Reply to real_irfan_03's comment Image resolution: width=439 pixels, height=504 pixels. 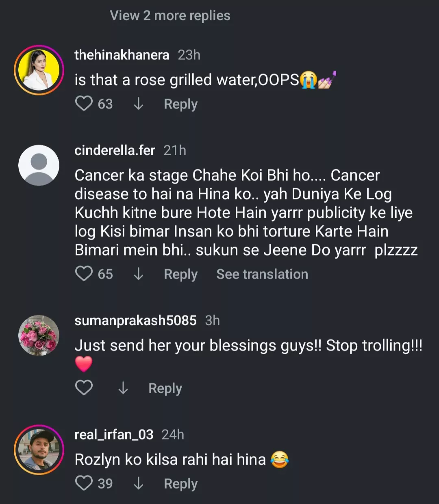pyautogui.click(x=180, y=484)
